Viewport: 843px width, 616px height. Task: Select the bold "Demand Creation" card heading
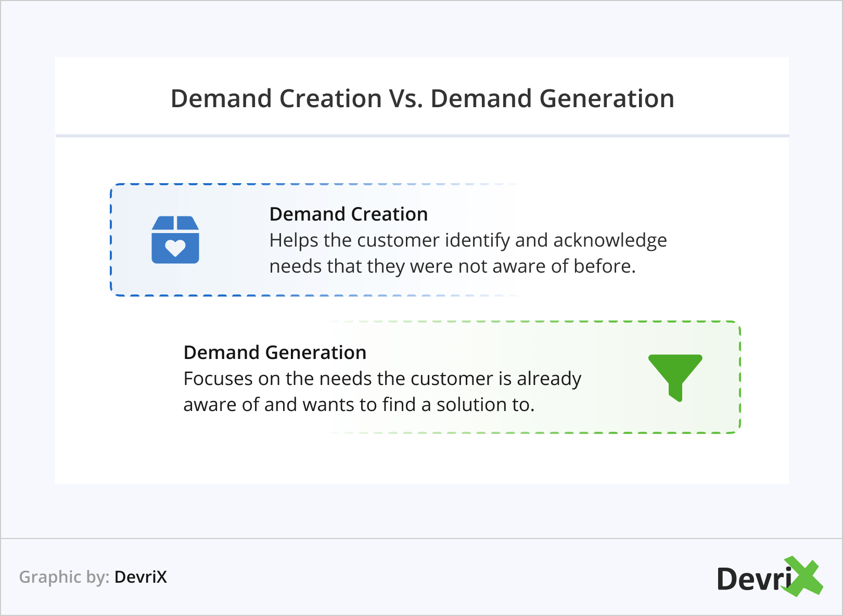[x=349, y=214]
